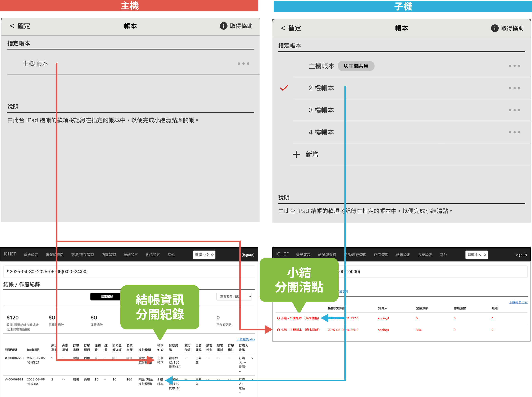Open the three-dot menu for 2 樓帳本
The image size is (532, 397).
(x=514, y=88)
